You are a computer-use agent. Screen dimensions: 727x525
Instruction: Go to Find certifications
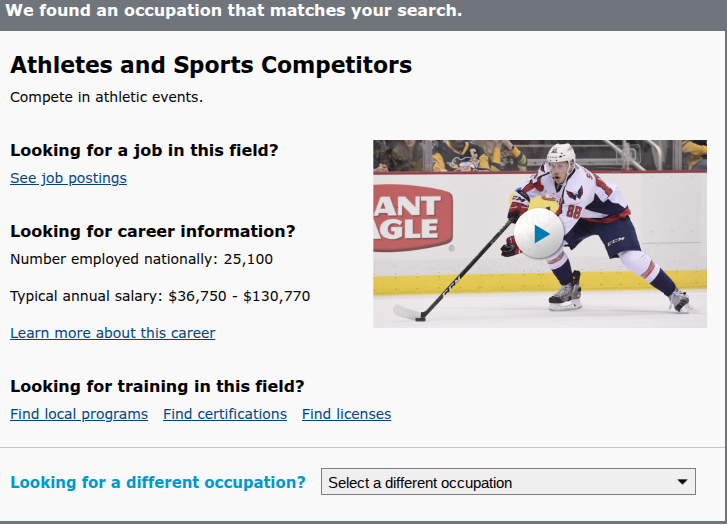(x=225, y=414)
